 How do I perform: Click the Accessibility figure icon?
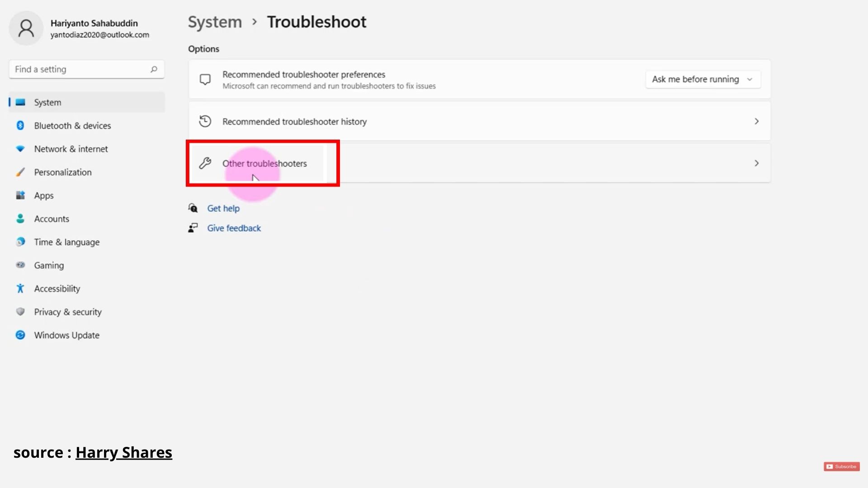pos(20,288)
